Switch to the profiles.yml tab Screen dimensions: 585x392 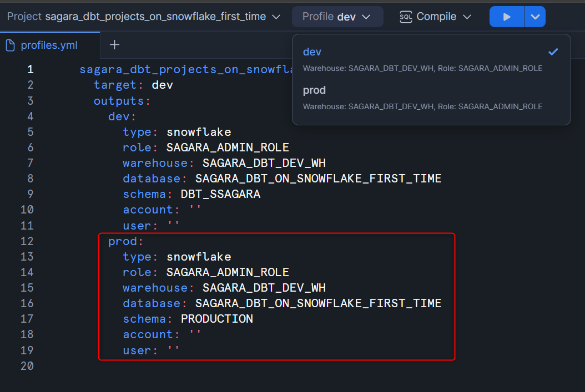click(50, 45)
